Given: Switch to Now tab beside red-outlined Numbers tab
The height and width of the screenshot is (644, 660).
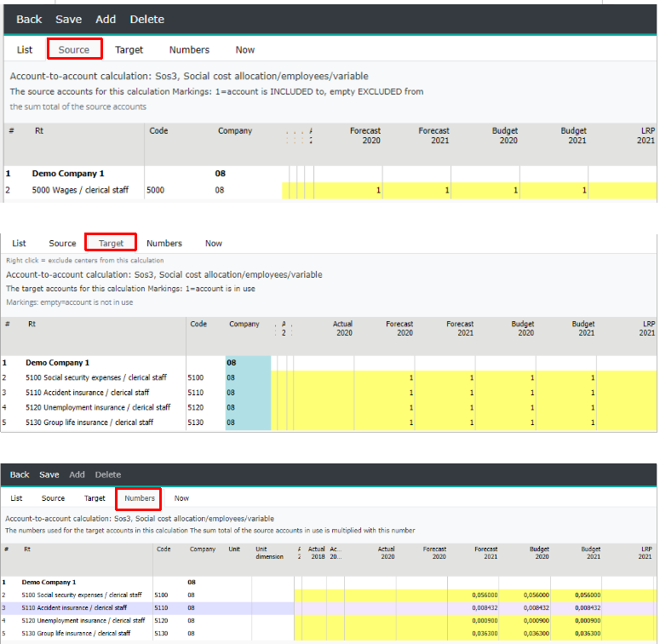Looking at the screenshot, I should coord(181,497).
